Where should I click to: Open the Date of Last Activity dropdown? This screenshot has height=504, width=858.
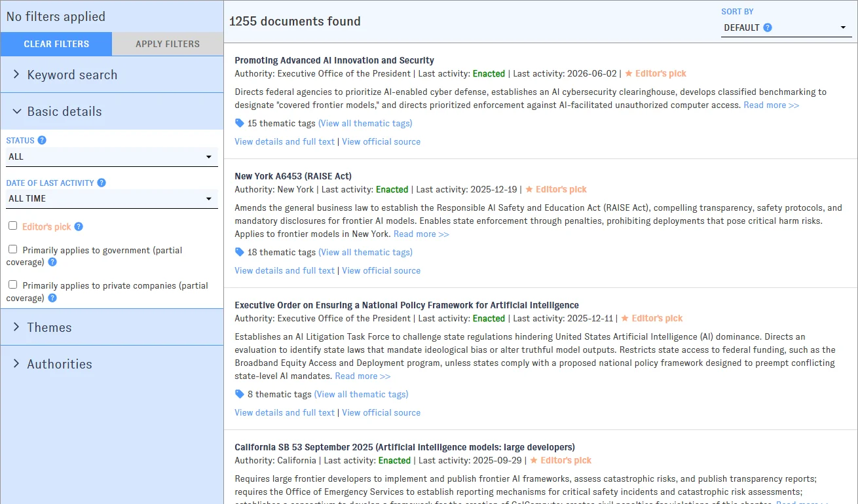pyautogui.click(x=112, y=198)
